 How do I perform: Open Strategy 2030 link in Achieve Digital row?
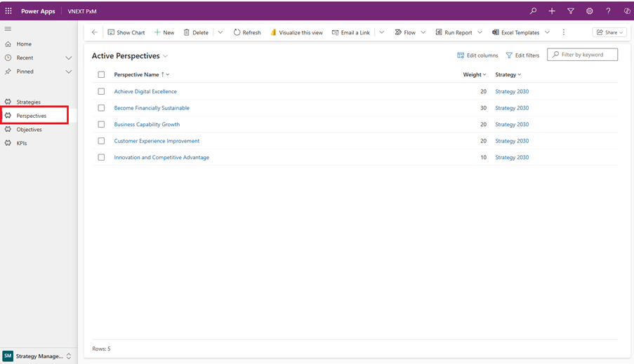coord(512,92)
